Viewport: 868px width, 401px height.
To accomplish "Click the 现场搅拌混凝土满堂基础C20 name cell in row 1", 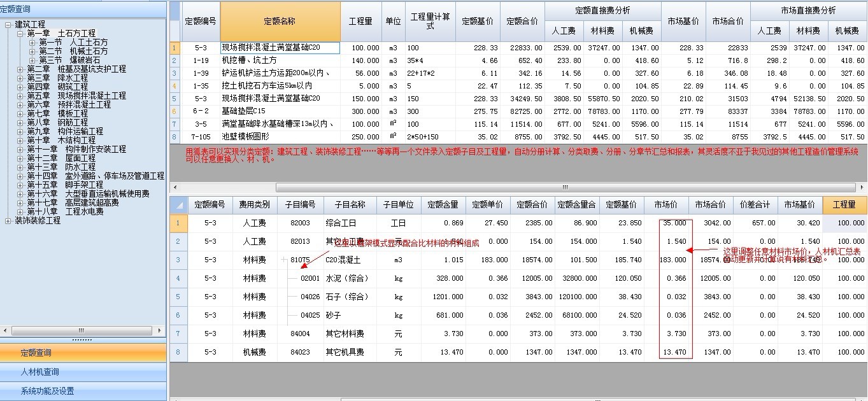I will [x=280, y=48].
